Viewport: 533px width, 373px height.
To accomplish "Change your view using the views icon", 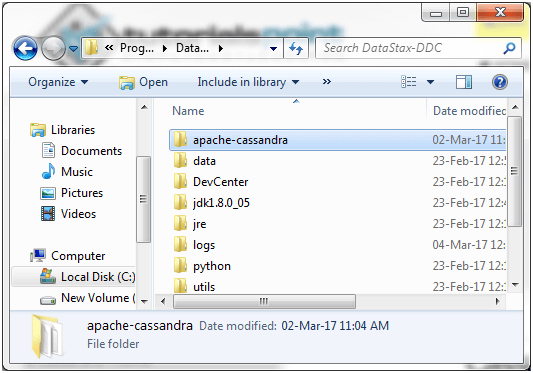I will pyautogui.click(x=409, y=82).
